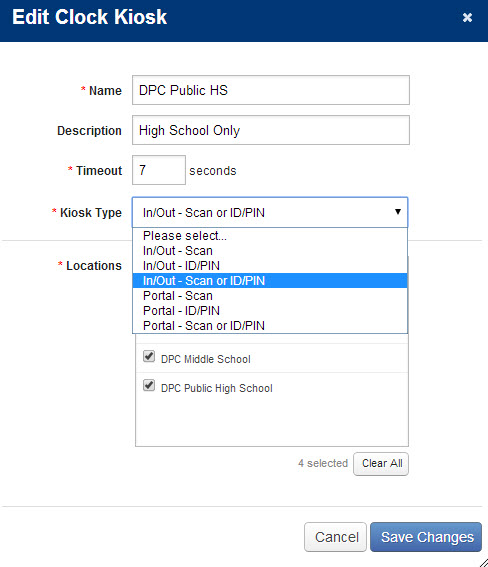Uncheck DPC Public High School location
The image size is (488, 567).
(149, 385)
